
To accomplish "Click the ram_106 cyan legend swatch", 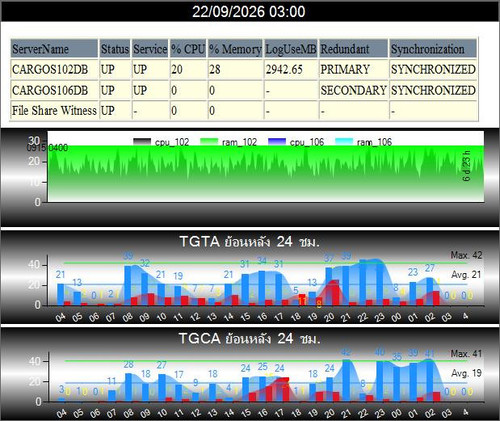I will pos(344,142).
